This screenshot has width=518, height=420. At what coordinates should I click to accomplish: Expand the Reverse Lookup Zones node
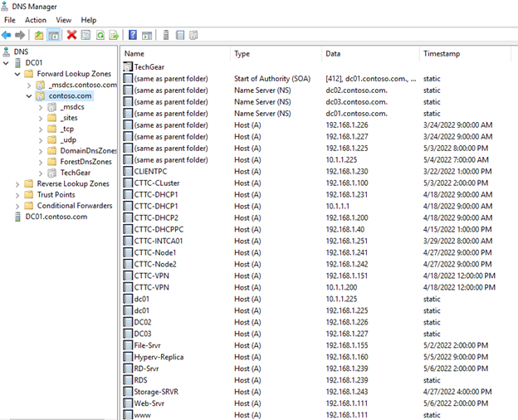[17, 184]
